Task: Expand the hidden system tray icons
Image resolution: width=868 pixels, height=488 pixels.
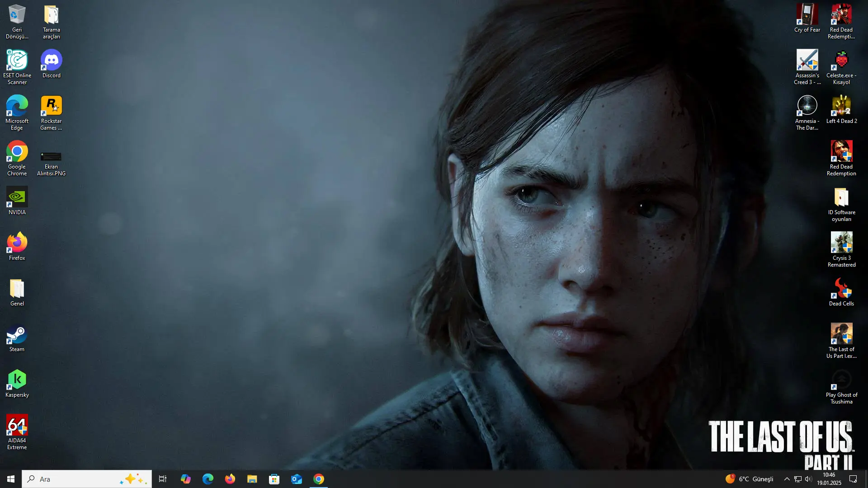Action: coord(787,479)
